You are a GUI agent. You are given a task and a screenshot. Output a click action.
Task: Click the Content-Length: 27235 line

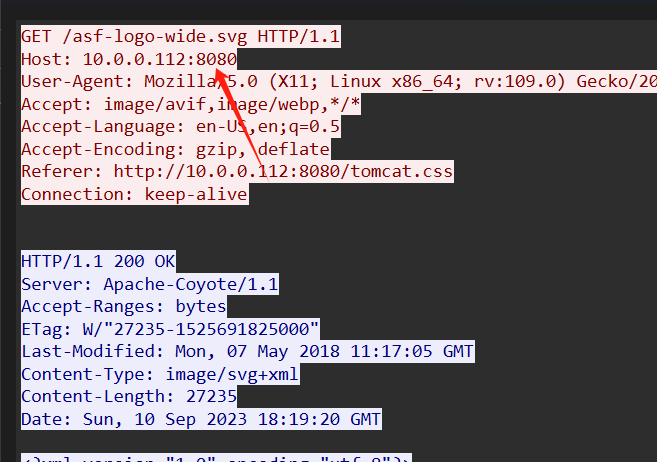point(129,396)
